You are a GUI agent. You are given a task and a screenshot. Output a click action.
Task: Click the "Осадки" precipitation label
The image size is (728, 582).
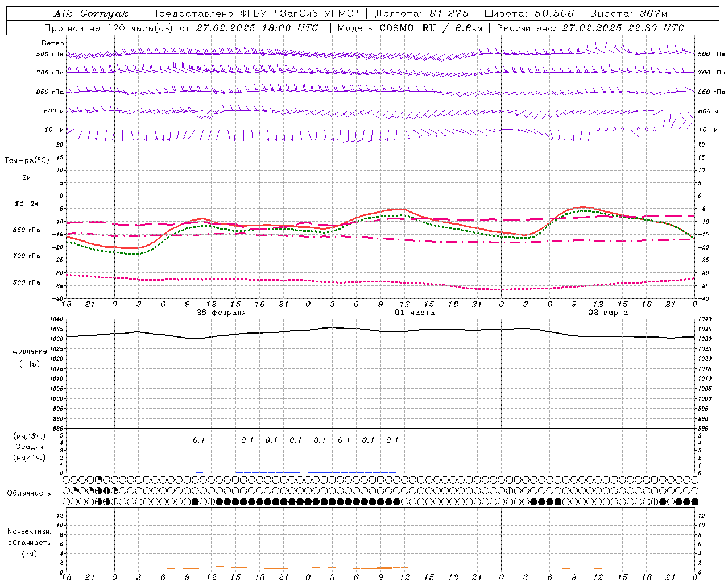click(x=29, y=447)
